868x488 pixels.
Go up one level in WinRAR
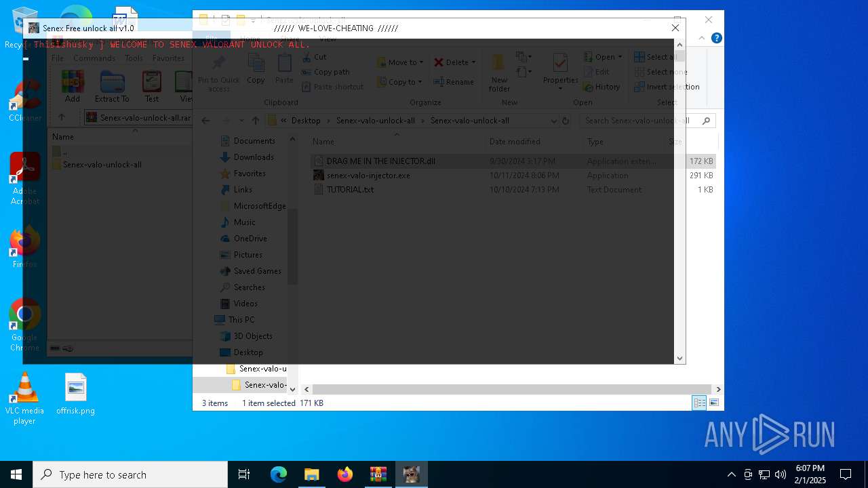click(x=62, y=117)
